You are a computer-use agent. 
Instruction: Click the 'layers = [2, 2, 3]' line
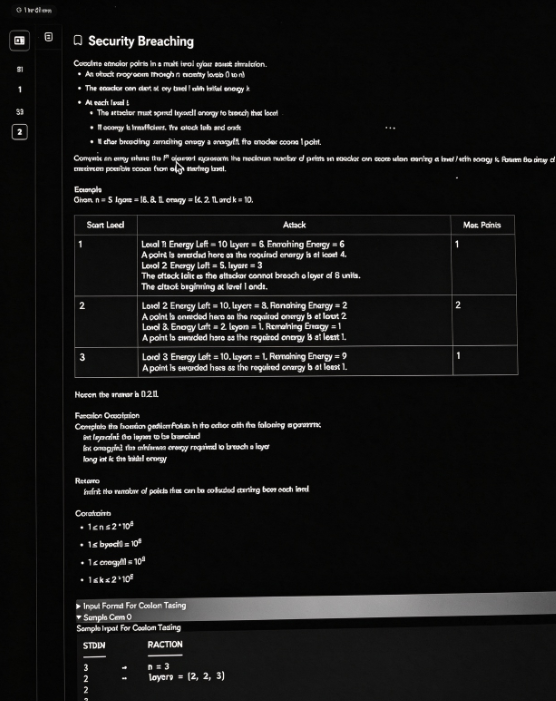click(x=186, y=676)
